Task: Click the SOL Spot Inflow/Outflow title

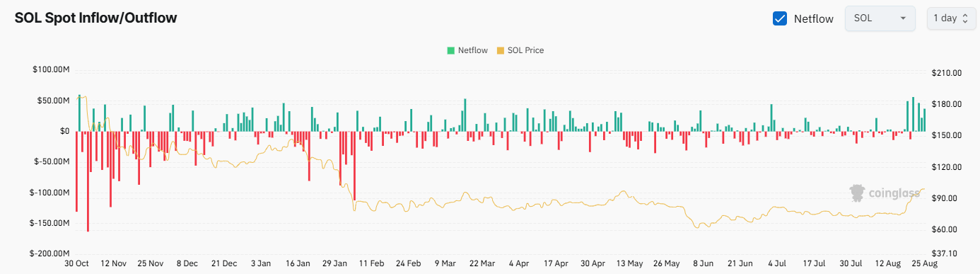Action: coord(95,18)
